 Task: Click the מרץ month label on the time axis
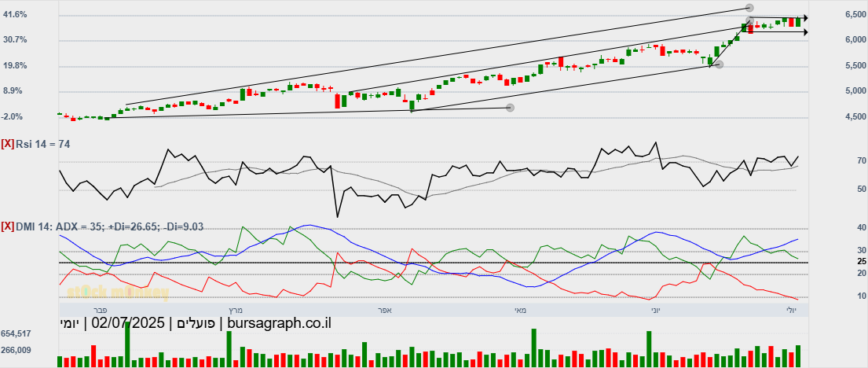pyautogui.click(x=237, y=311)
